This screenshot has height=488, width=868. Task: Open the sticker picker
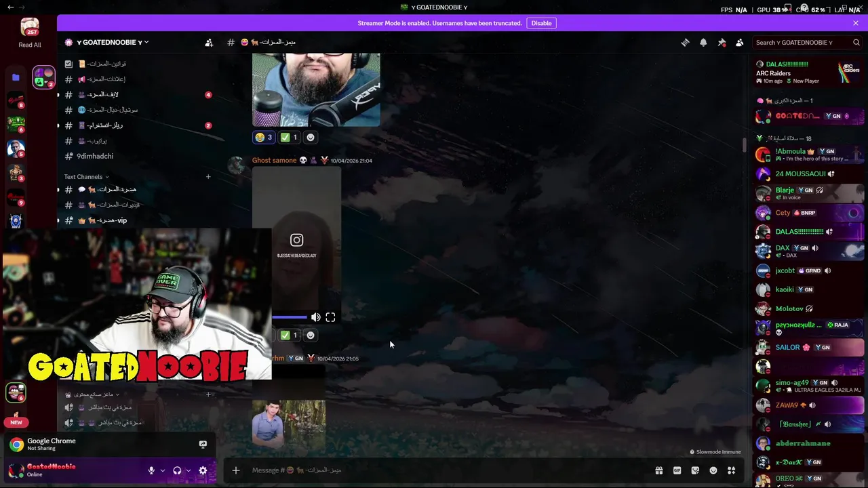coord(695,470)
